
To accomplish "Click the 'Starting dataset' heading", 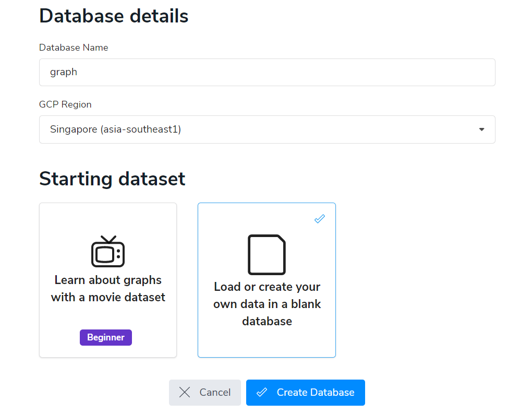I will [x=112, y=179].
